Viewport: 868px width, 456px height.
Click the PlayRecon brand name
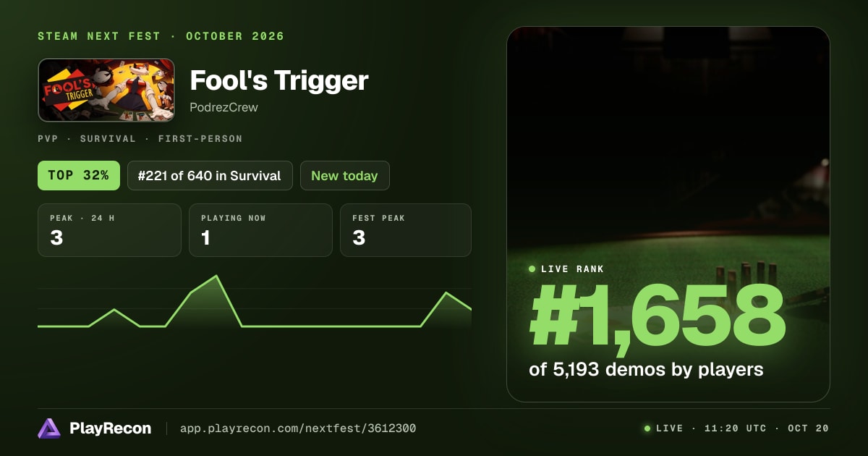(x=111, y=428)
